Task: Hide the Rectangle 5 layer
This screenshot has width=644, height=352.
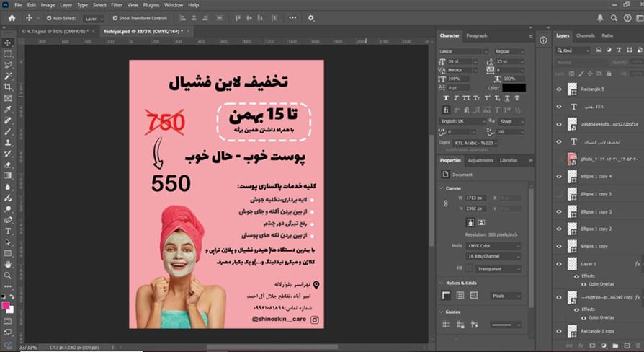Action: click(559, 89)
